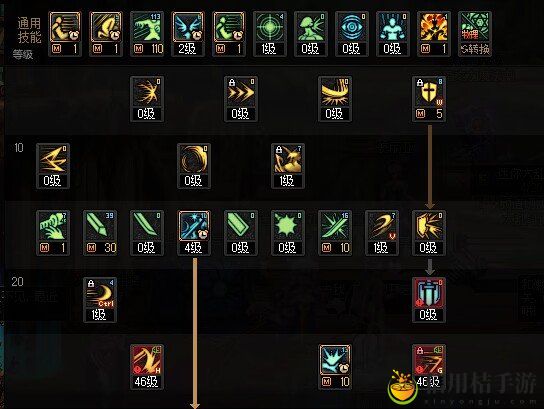Select the locked triple-arrow dash skill

(241, 92)
